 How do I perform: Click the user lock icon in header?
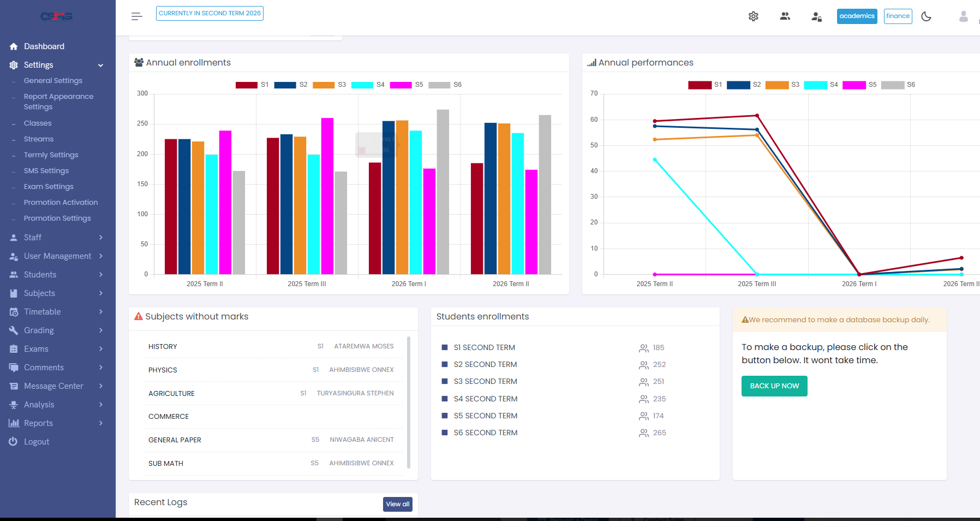(x=817, y=17)
